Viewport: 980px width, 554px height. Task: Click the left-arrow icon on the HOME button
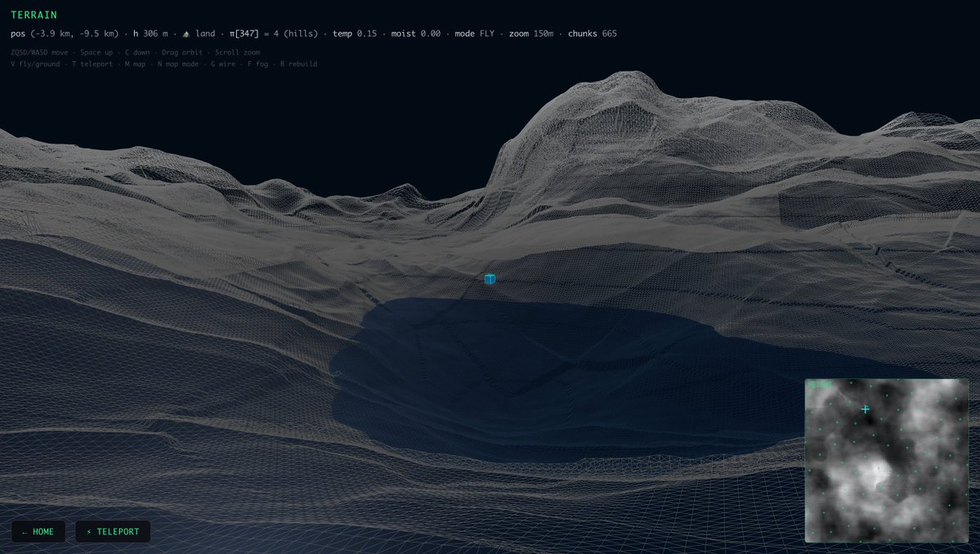point(25,531)
